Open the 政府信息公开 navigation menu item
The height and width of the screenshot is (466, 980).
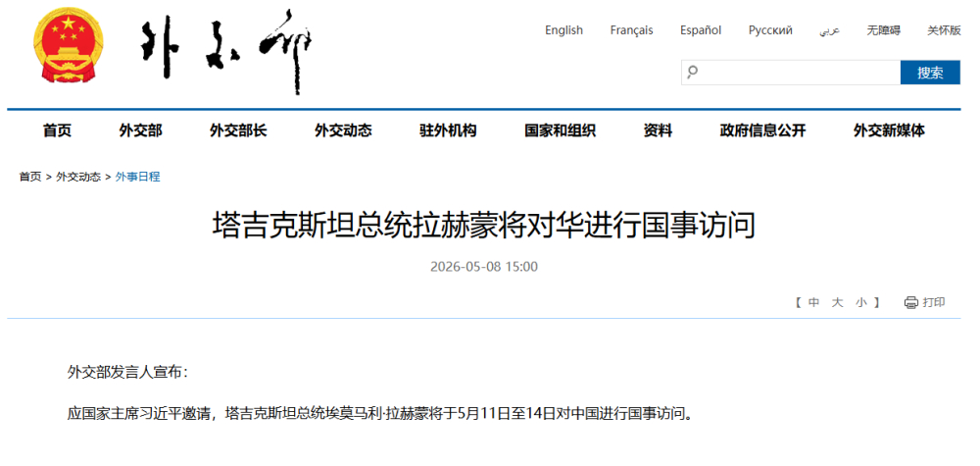pos(763,130)
